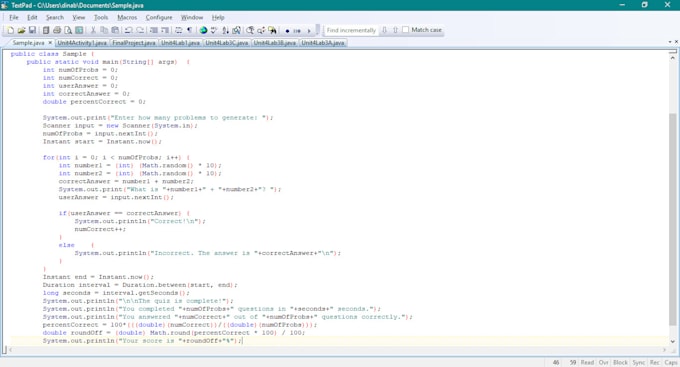
Task: Open the File menu
Action: tap(14, 17)
